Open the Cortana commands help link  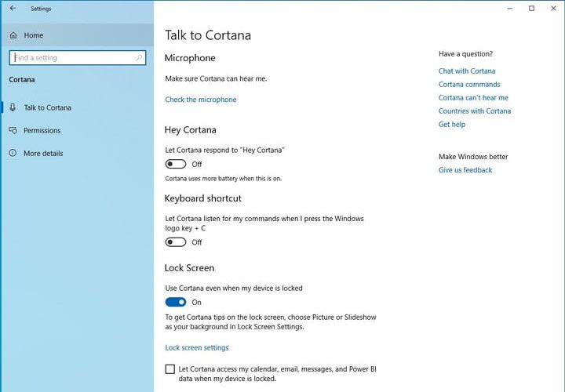tap(469, 85)
